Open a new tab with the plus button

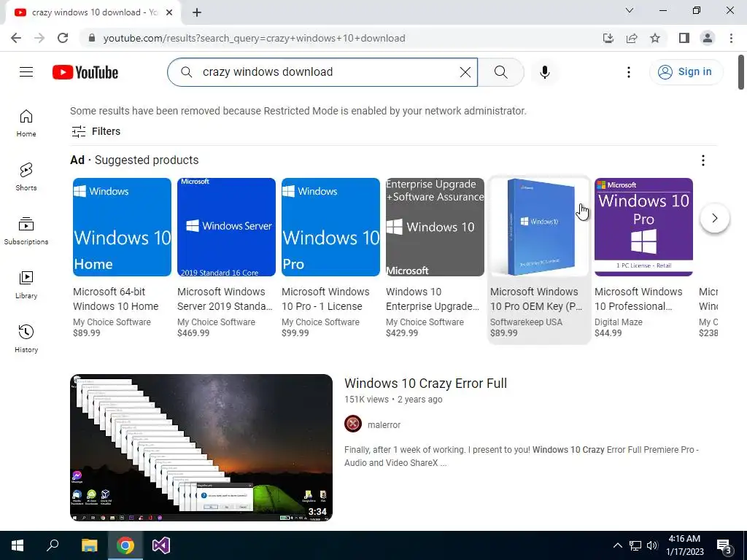pyautogui.click(x=197, y=12)
